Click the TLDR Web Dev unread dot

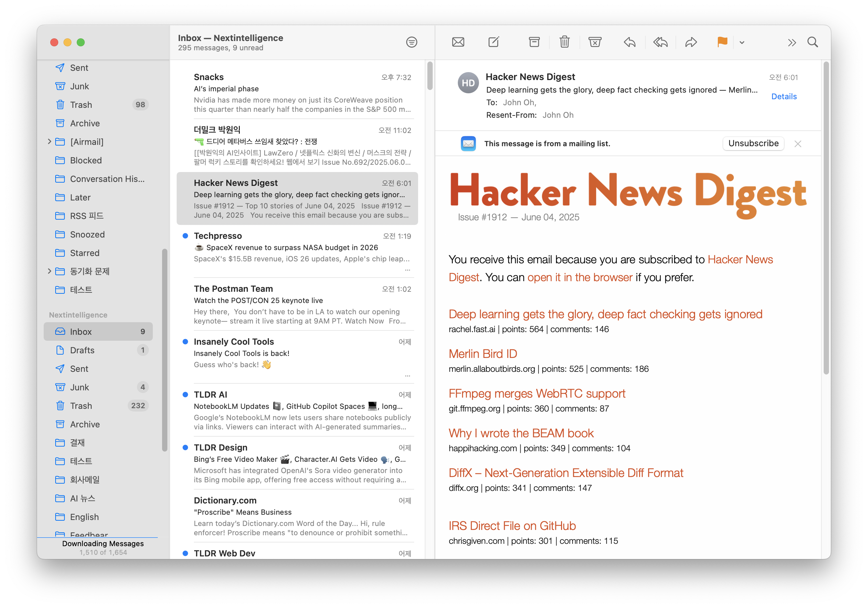pyautogui.click(x=185, y=553)
